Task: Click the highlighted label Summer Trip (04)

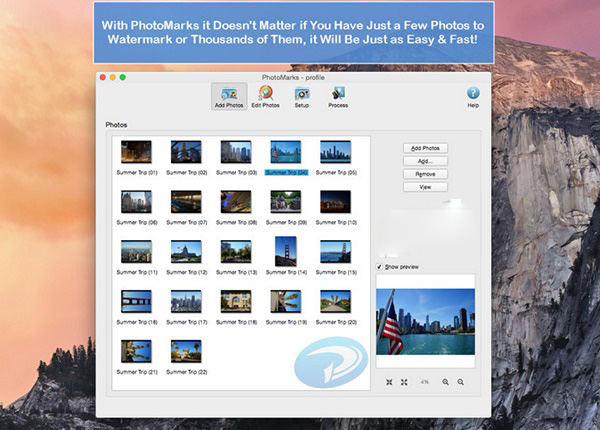Action: (287, 173)
